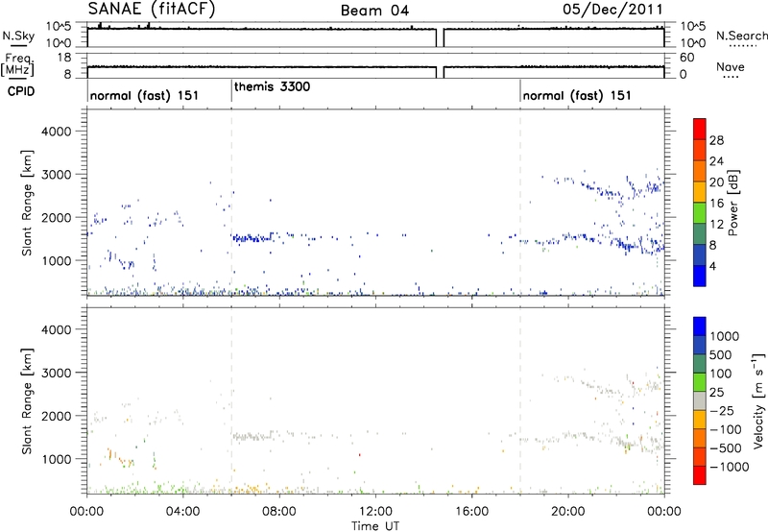The image size is (768, 532).
Task: Click the gray -25 to 25 velocity swatch
Action: coord(700,400)
